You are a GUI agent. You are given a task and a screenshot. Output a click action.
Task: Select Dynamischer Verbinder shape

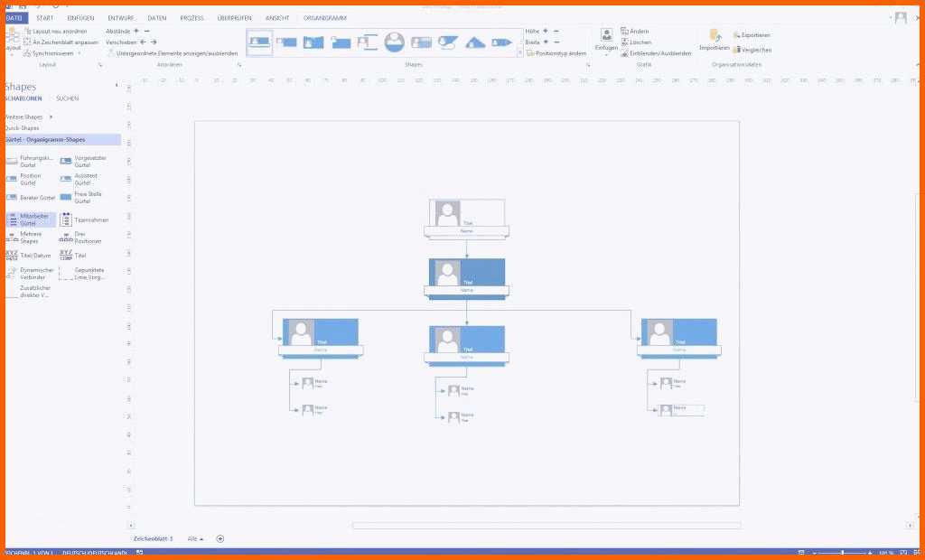(x=30, y=273)
